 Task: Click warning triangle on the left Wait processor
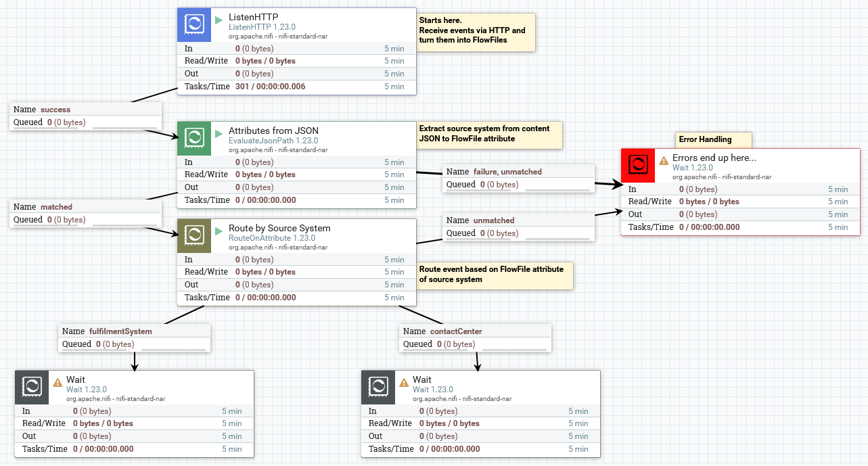58,383
